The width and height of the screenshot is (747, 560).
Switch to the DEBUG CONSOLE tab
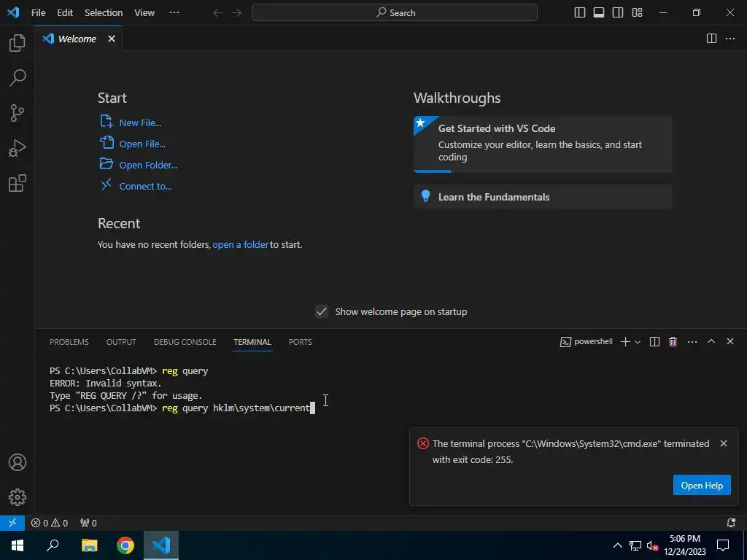click(185, 342)
